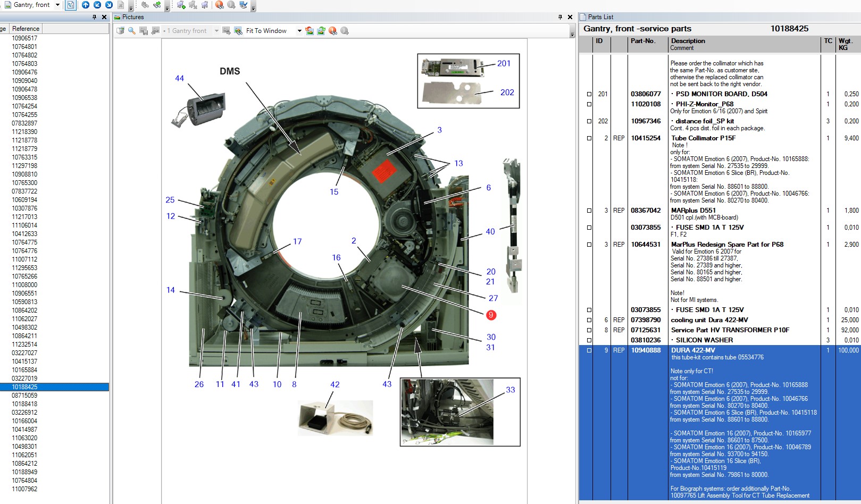861x504 pixels.
Task: Click the Reference column header
Action: pos(26,29)
